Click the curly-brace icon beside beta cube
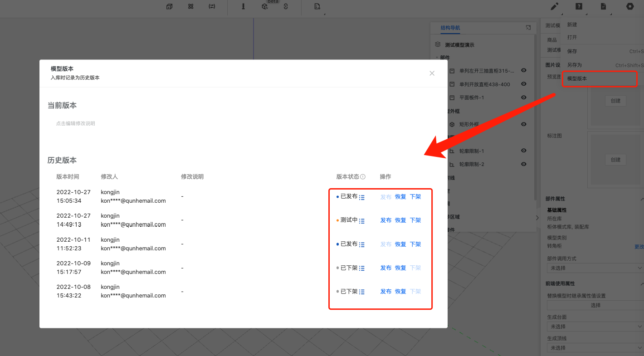 pyautogui.click(x=286, y=6)
